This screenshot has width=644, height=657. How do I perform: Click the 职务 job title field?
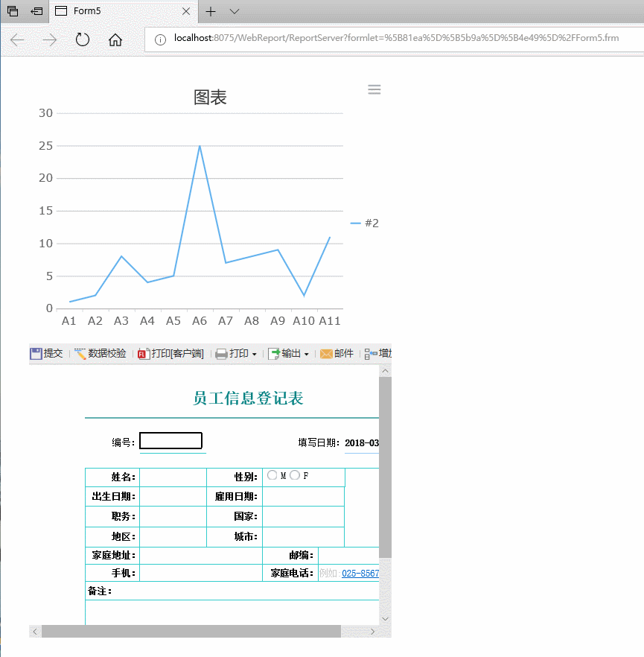[173, 516]
